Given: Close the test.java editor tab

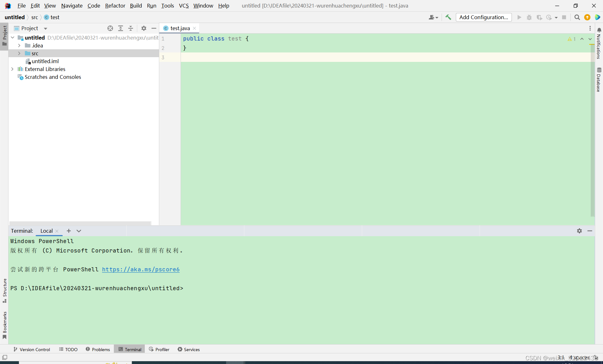Looking at the screenshot, I should click(194, 28).
